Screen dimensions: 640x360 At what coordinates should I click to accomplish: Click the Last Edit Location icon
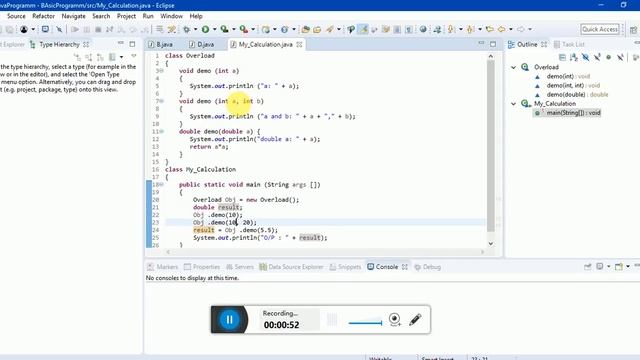[490, 29]
